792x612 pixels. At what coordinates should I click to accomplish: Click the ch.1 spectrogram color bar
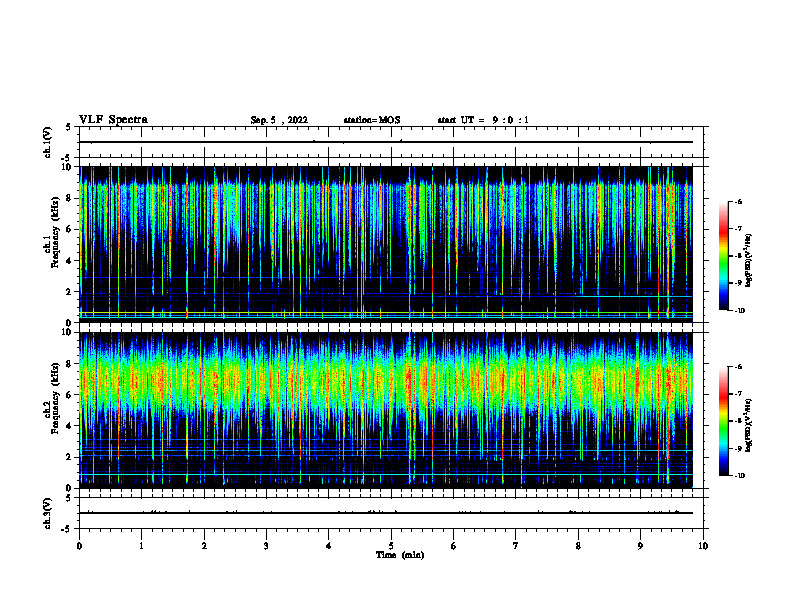point(723,256)
